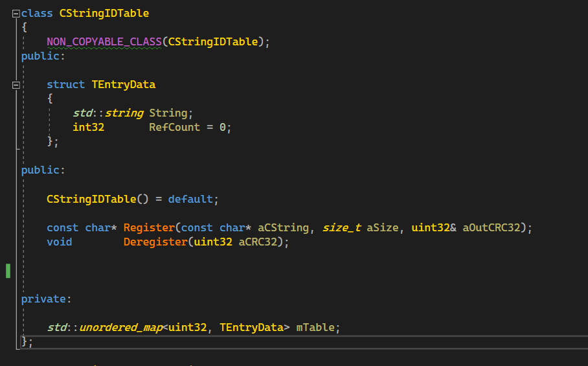Click the NON_COPYABLE_CLASS macro with squiggle
The image size is (588, 366).
pyautogui.click(x=104, y=41)
